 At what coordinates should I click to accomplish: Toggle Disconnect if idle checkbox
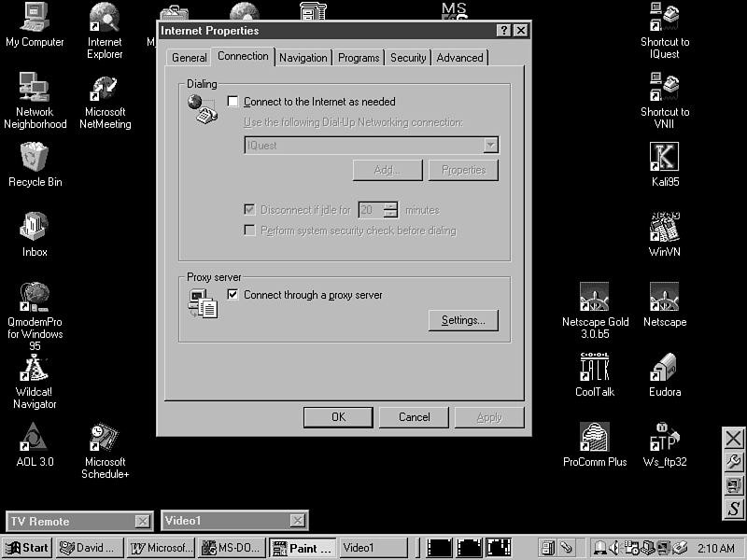click(249, 209)
